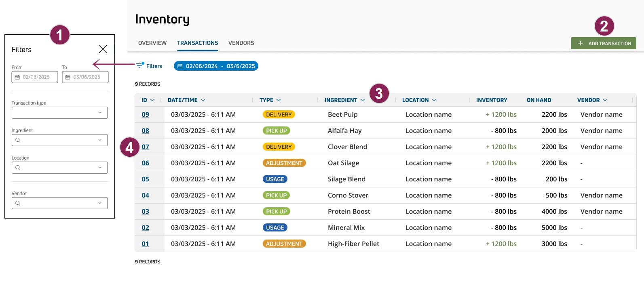Image resolution: width=644 pixels, height=286 pixels.
Task: Open transaction ID 05 link
Action: (146, 179)
